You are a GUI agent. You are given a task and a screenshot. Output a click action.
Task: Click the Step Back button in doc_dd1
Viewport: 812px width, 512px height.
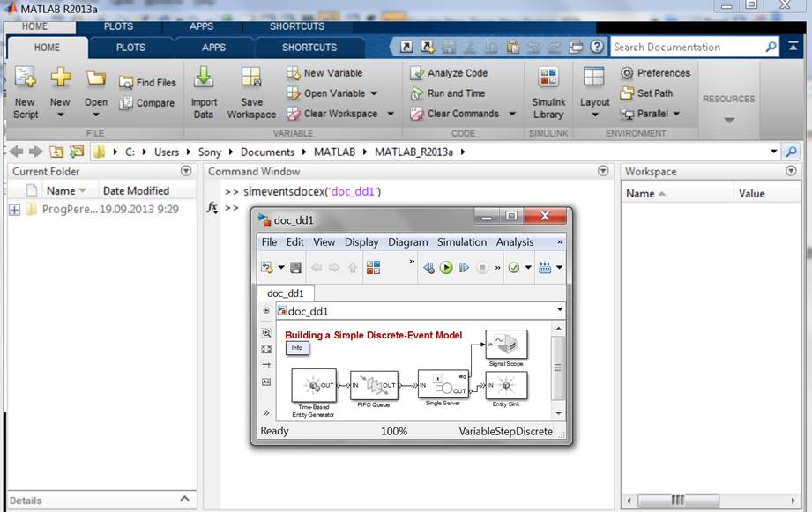click(428, 268)
